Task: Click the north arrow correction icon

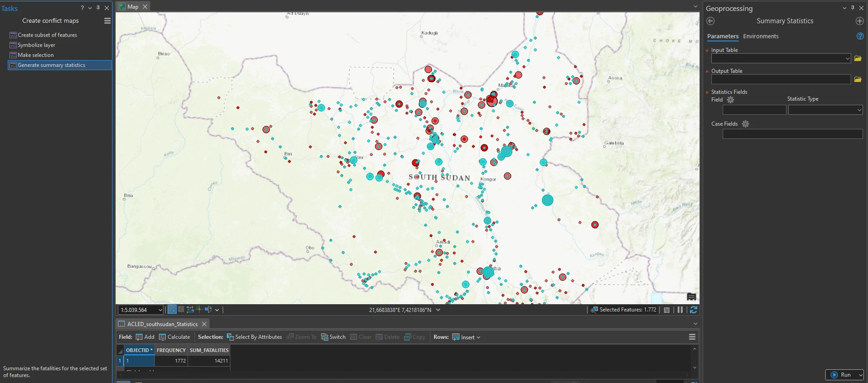Action: click(x=208, y=310)
